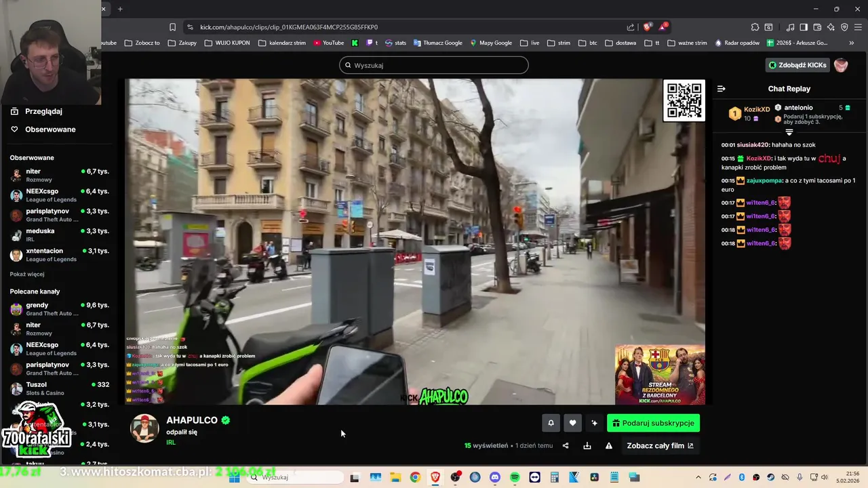Viewport: 868px width, 488px height.
Task: Open the Tłumacz Google bookmark
Action: [x=437, y=43]
